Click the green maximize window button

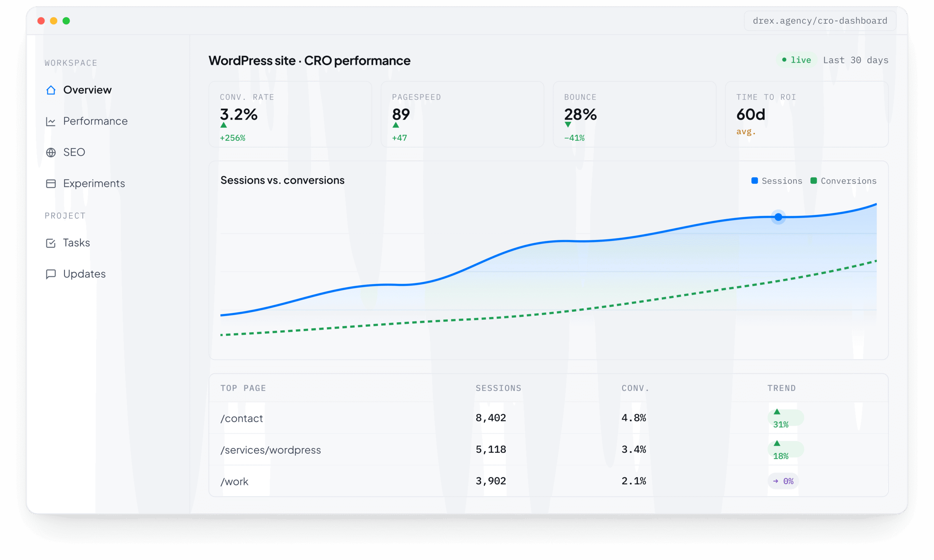tap(66, 21)
